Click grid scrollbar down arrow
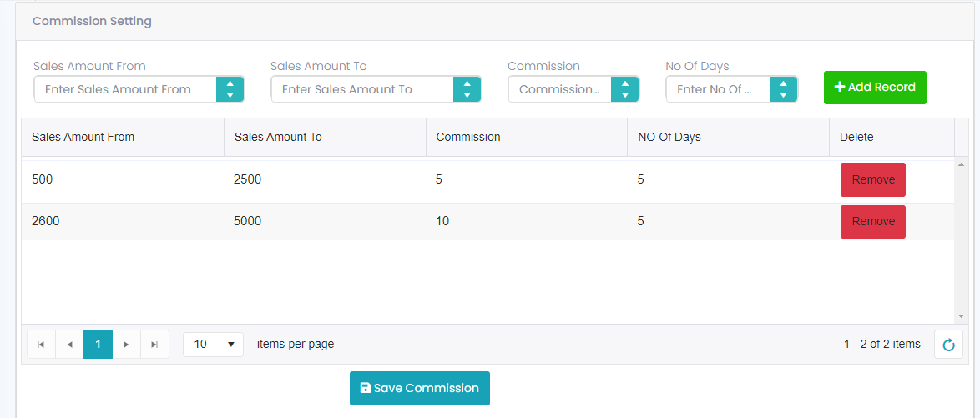 pyautogui.click(x=961, y=316)
